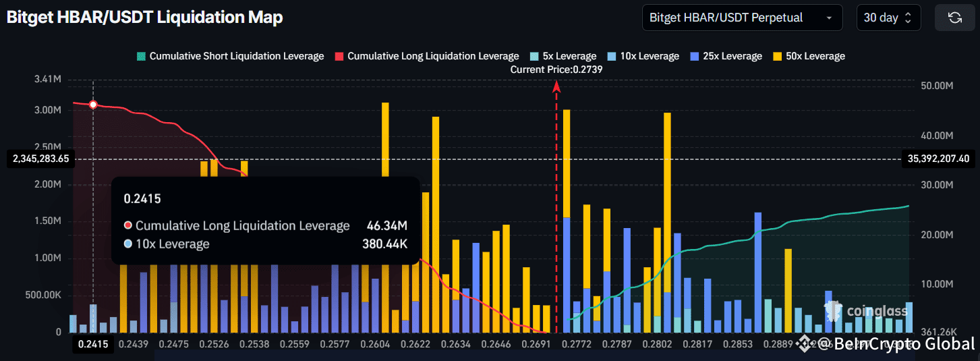Click the green Cumulative Short legend swatch
Viewport: 980px width, 361px height.
pyautogui.click(x=140, y=56)
